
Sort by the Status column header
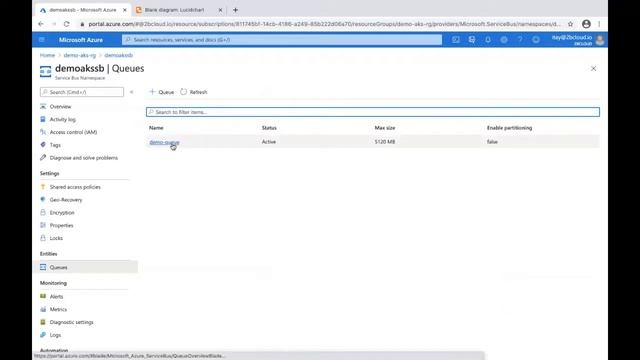point(269,128)
